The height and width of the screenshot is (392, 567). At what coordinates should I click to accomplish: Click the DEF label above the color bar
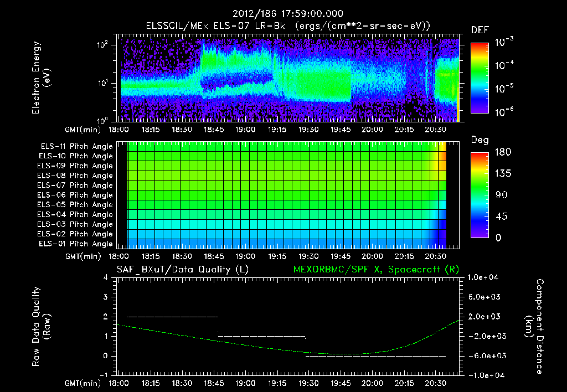480,30
